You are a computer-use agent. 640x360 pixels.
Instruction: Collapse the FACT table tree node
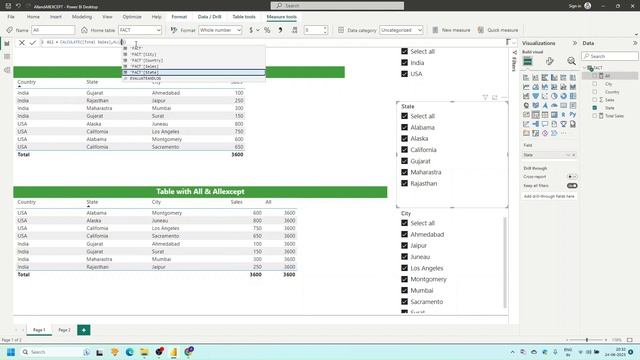(584, 68)
